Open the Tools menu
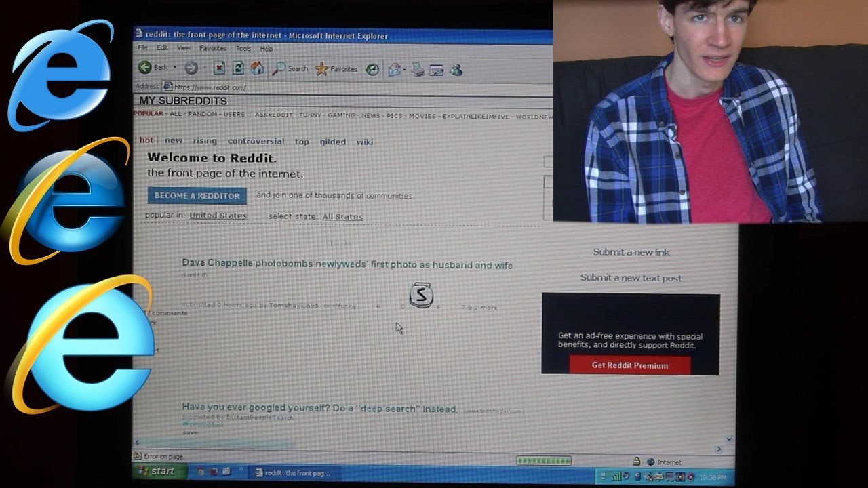The height and width of the screenshot is (488, 868). (243, 48)
